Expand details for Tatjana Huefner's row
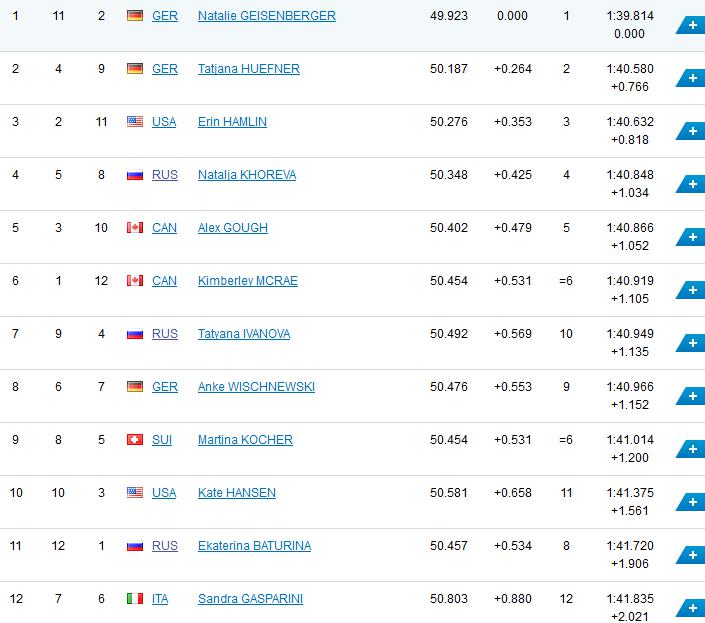This screenshot has width=705, height=623. 691,78
